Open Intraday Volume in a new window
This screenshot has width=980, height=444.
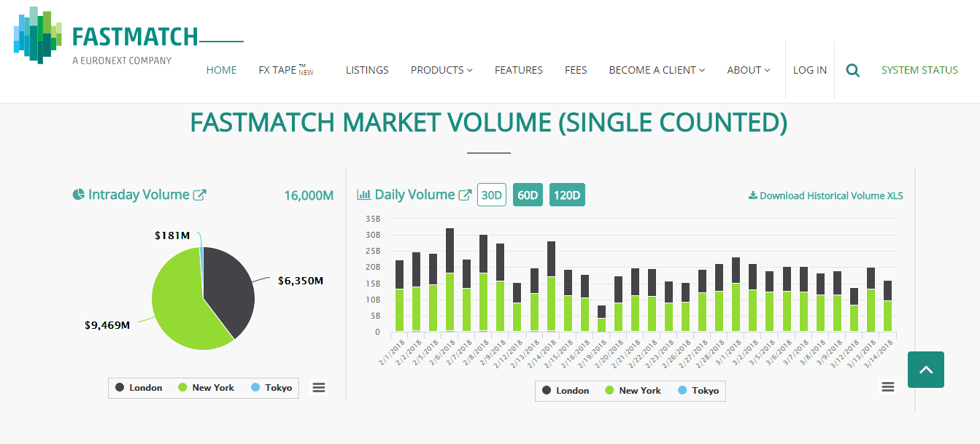198,194
